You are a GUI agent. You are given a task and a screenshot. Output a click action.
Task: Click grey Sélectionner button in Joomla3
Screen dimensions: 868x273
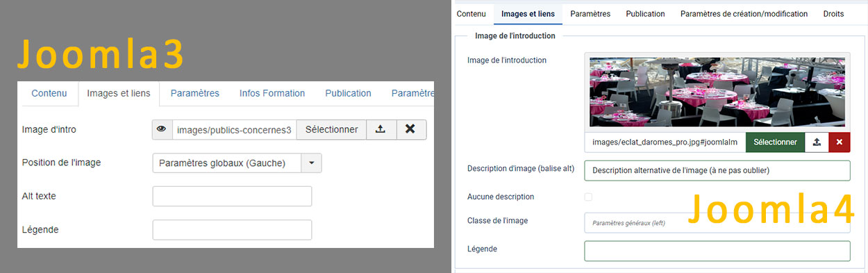(x=331, y=130)
